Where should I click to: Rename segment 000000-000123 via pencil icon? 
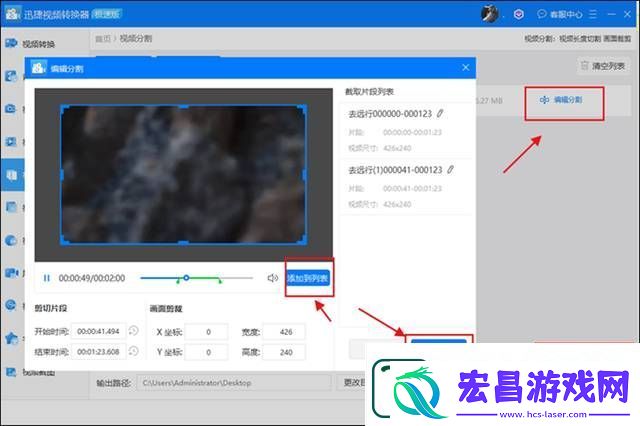440,113
